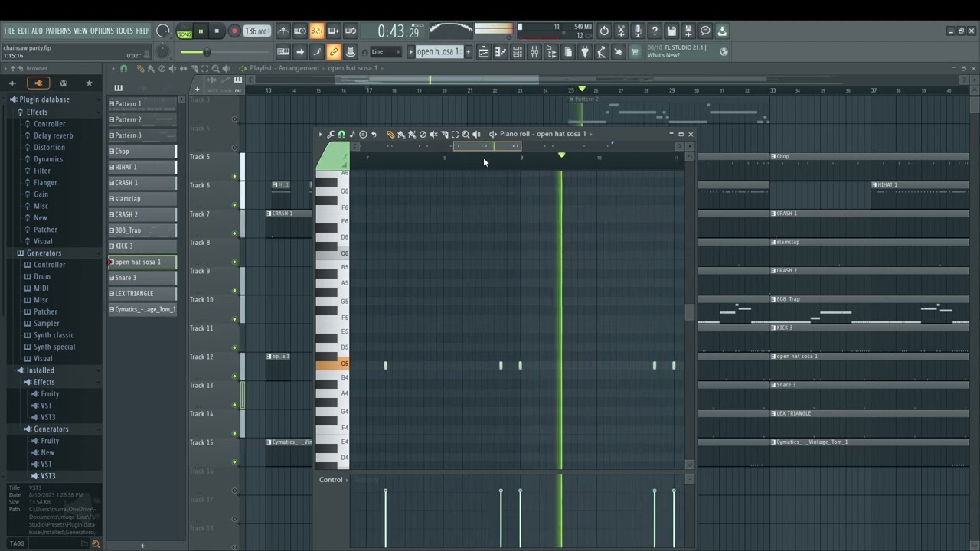The image size is (980, 551).
Task: Click the playback speaker tool in Piano roll
Action: point(476,134)
